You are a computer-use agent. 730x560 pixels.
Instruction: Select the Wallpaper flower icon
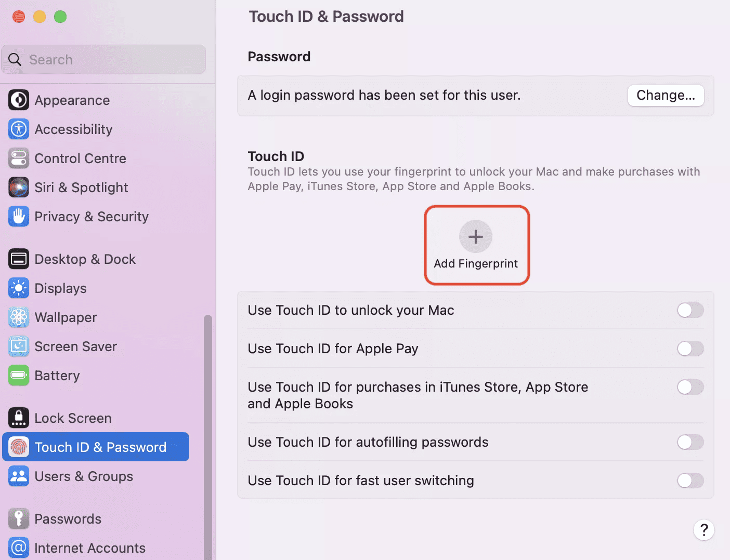(x=19, y=317)
